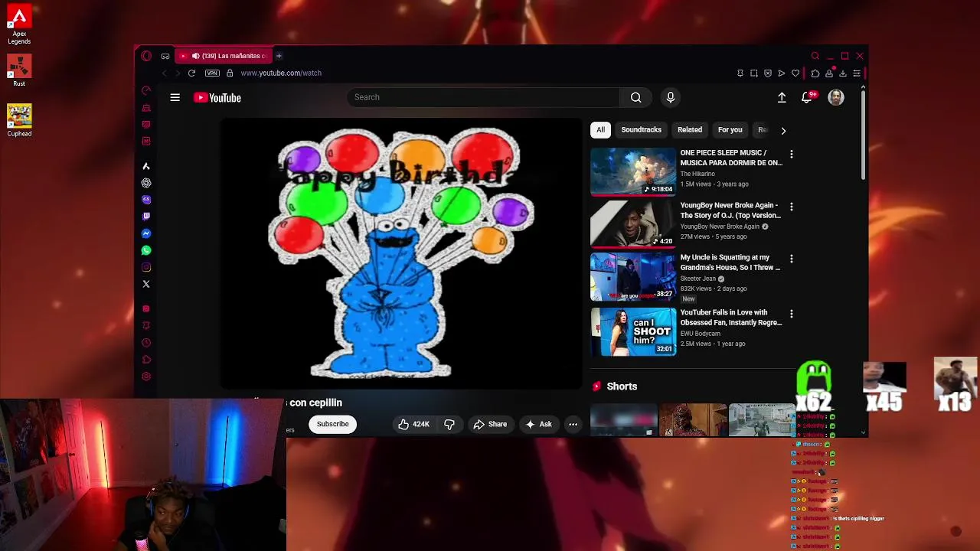Open the Apex Legends desktop shortcut
Viewport: 980px width, 551px height.
19,24
